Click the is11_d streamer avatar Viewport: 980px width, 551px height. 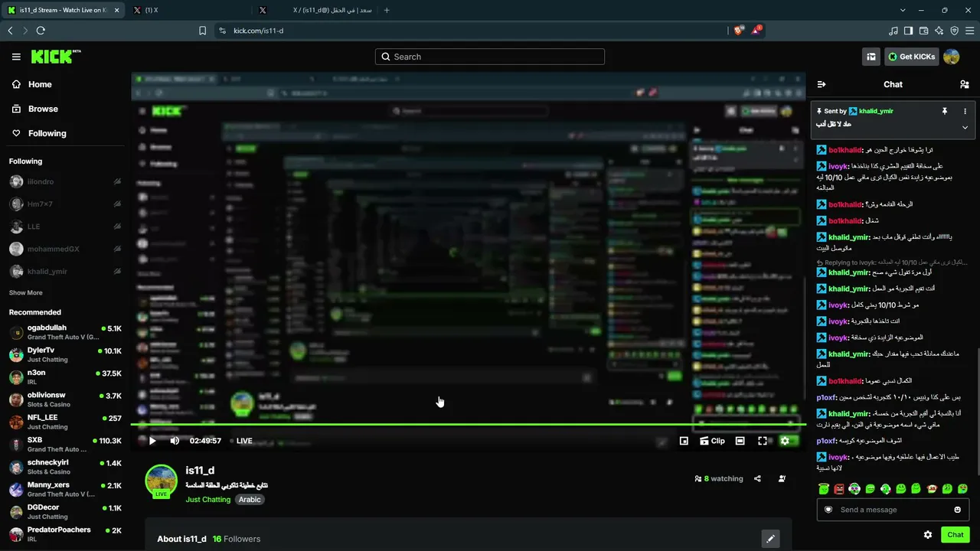click(162, 481)
